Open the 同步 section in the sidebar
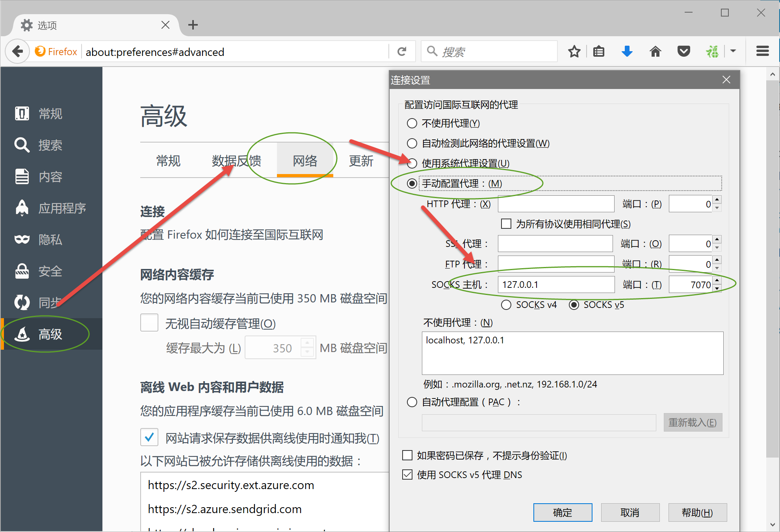 click(51, 303)
